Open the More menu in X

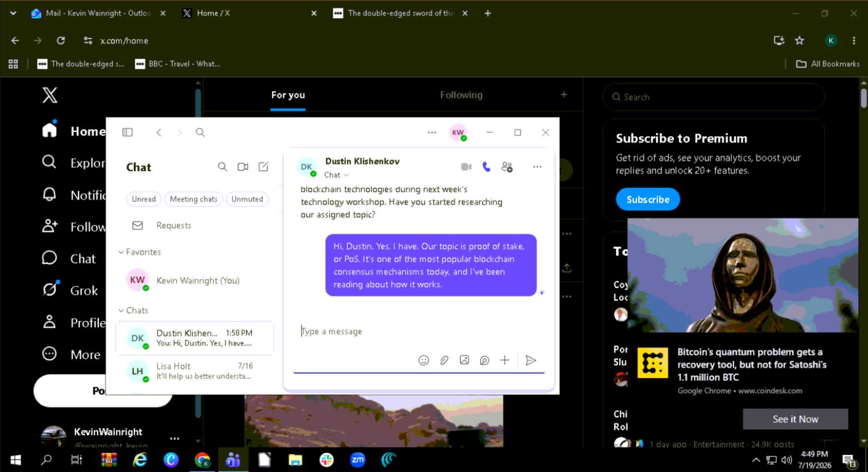coord(71,354)
